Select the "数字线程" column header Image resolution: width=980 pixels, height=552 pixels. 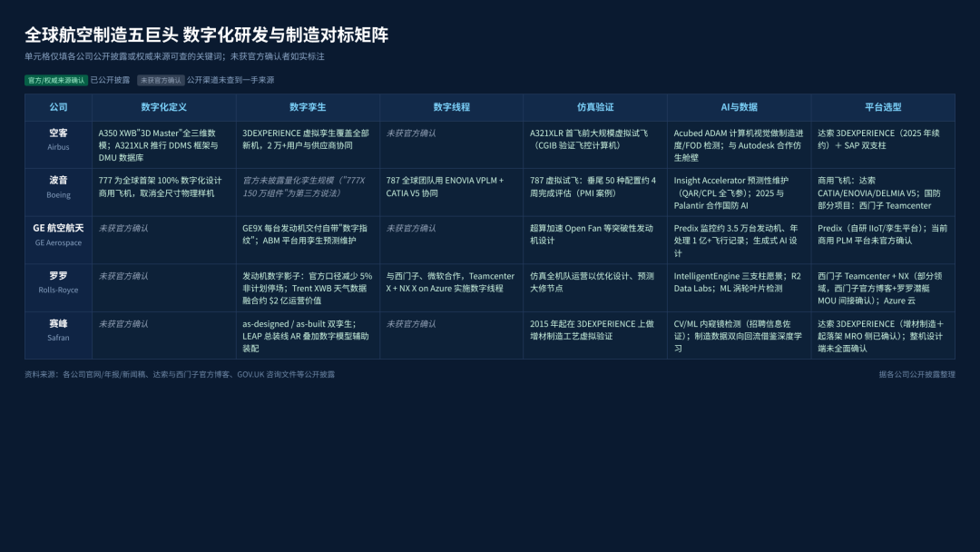(x=451, y=107)
